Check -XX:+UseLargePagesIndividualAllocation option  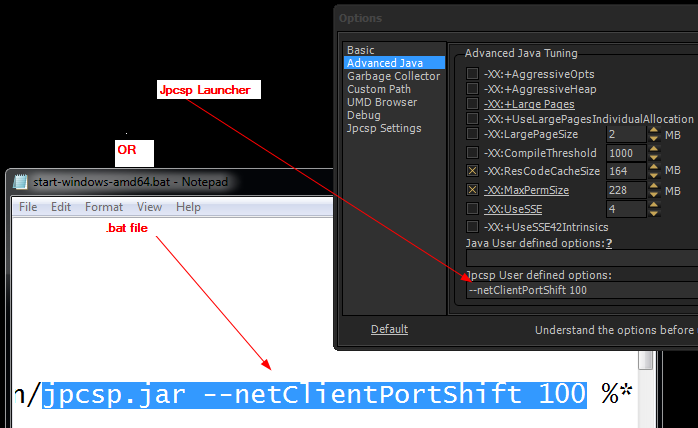(472, 119)
